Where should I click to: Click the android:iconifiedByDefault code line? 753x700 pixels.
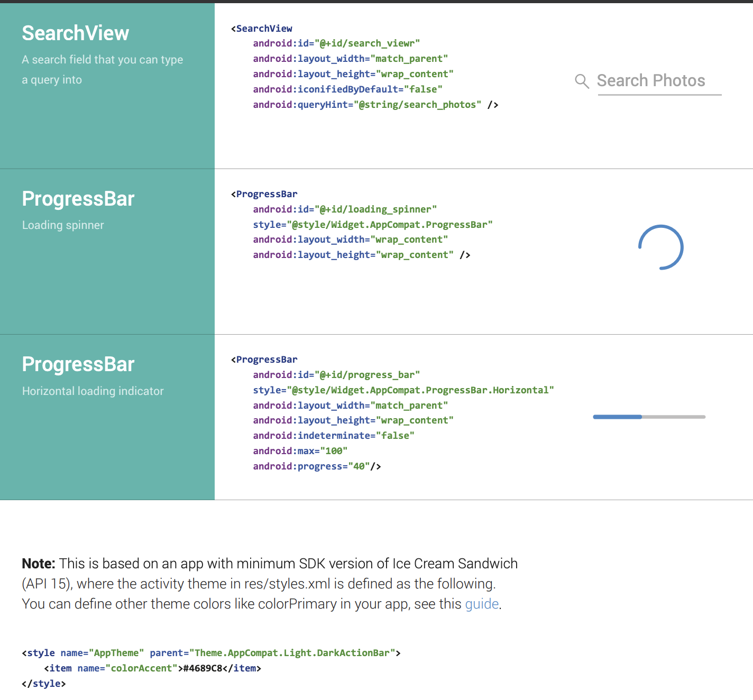click(x=347, y=89)
